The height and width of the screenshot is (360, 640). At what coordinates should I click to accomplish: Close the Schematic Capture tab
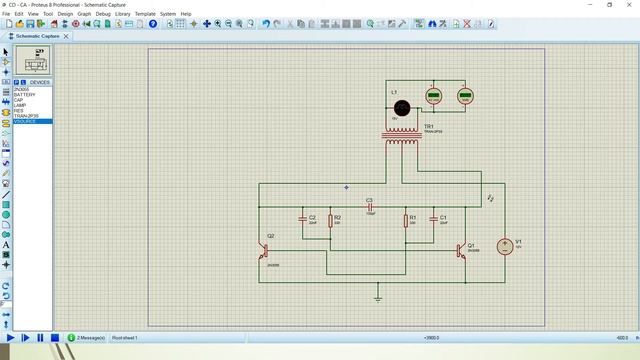click(66, 36)
